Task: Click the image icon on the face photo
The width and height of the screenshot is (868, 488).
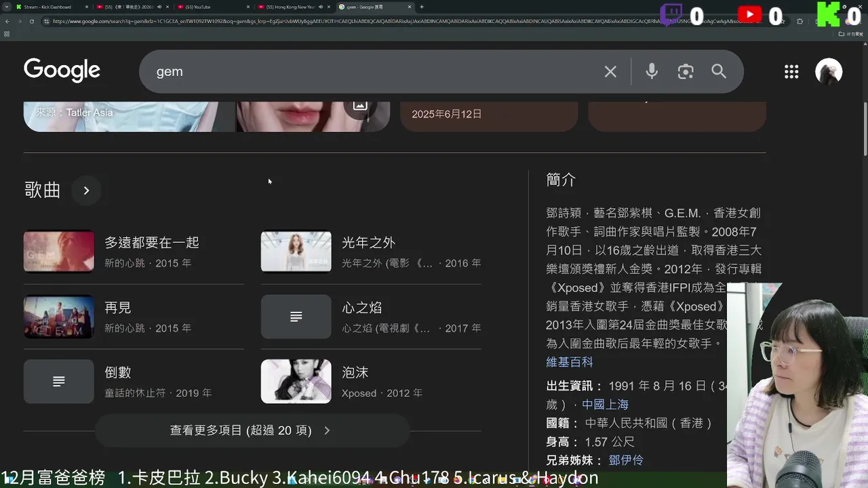Action: click(x=360, y=105)
